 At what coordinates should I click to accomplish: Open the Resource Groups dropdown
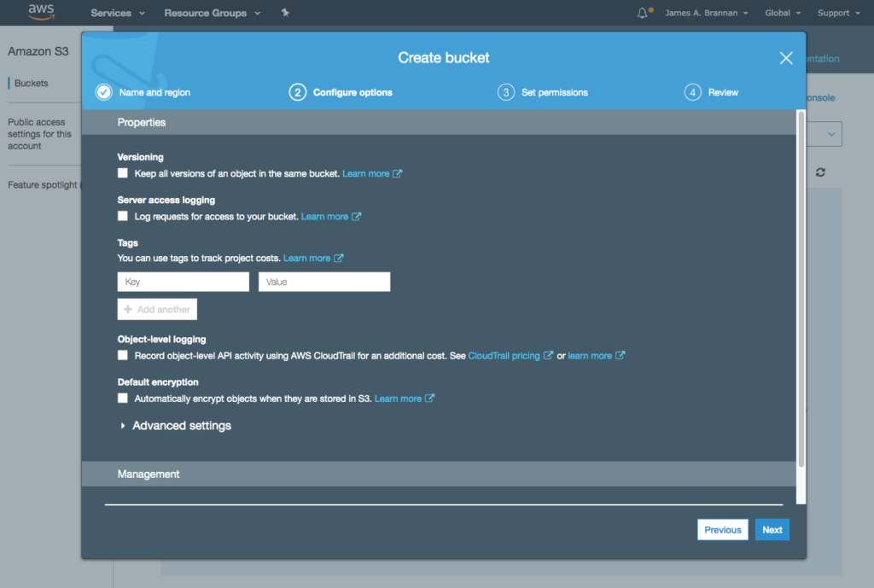212,13
